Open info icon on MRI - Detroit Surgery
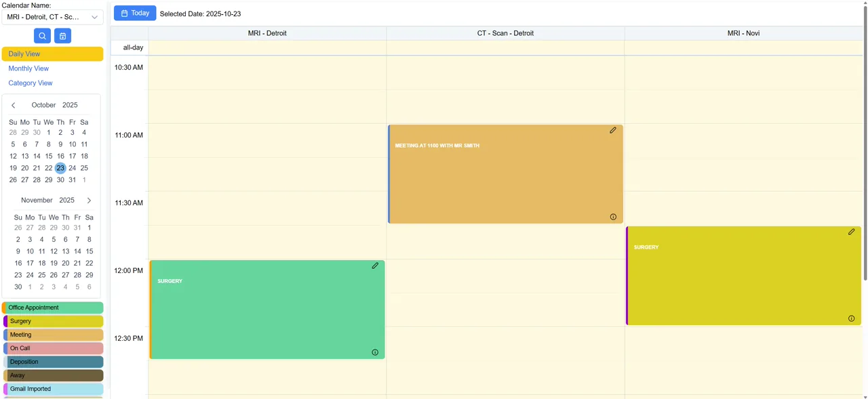 pyautogui.click(x=375, y=352)
